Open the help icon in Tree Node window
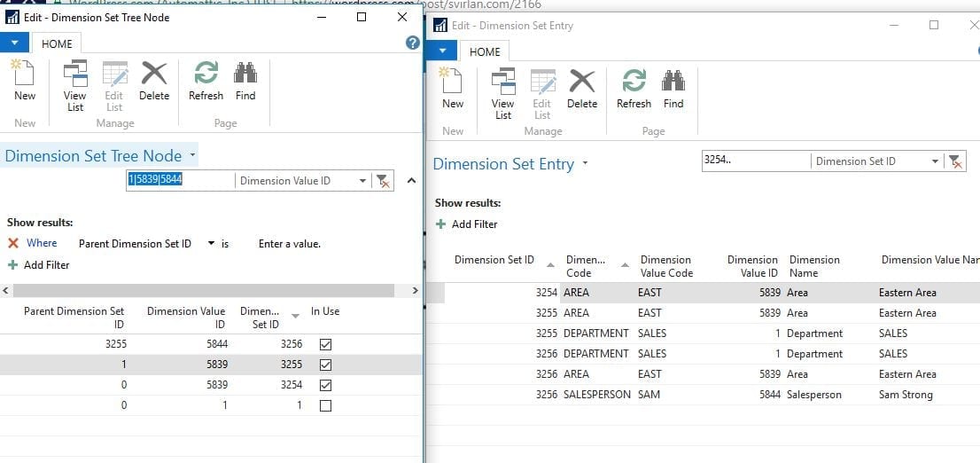 (x=413, y=43)
